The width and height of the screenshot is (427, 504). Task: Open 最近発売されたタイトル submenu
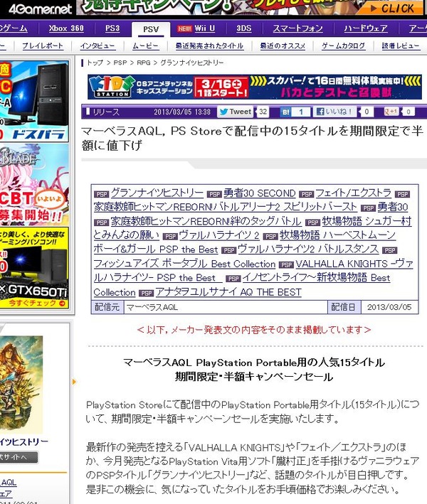tap(209, 45)
